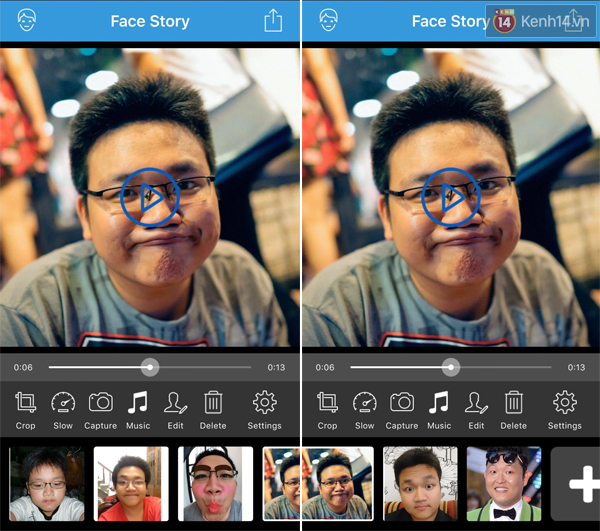Image resolution: width=600 pixels, height=531 pixels.
Task: Choose the Music note icon in left screen
Action: [138, 410]
